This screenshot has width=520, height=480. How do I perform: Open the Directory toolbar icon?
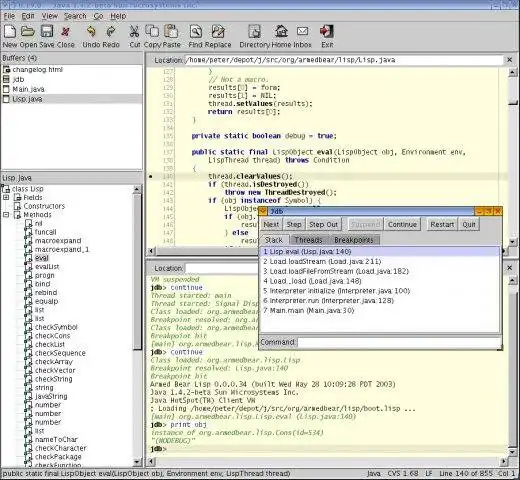point(255,31)
